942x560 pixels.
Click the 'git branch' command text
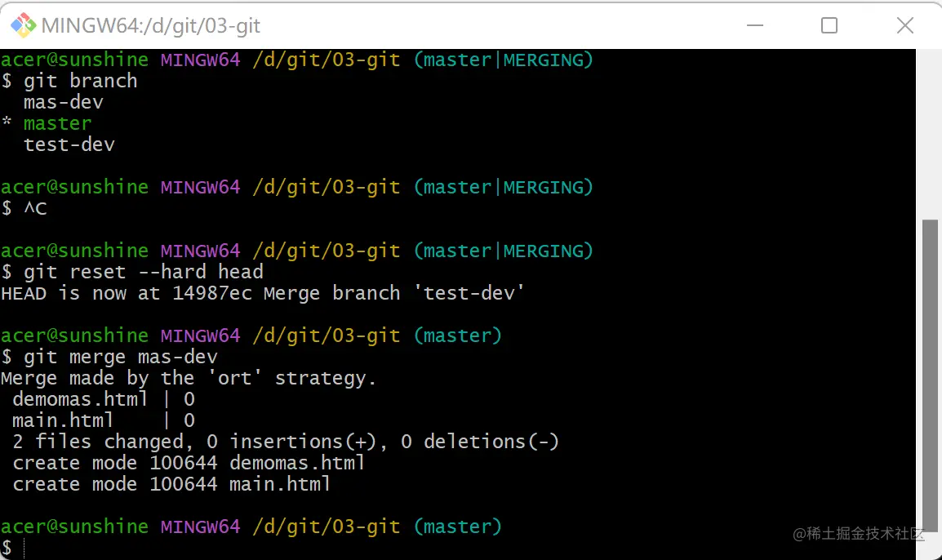pos(81,81)
